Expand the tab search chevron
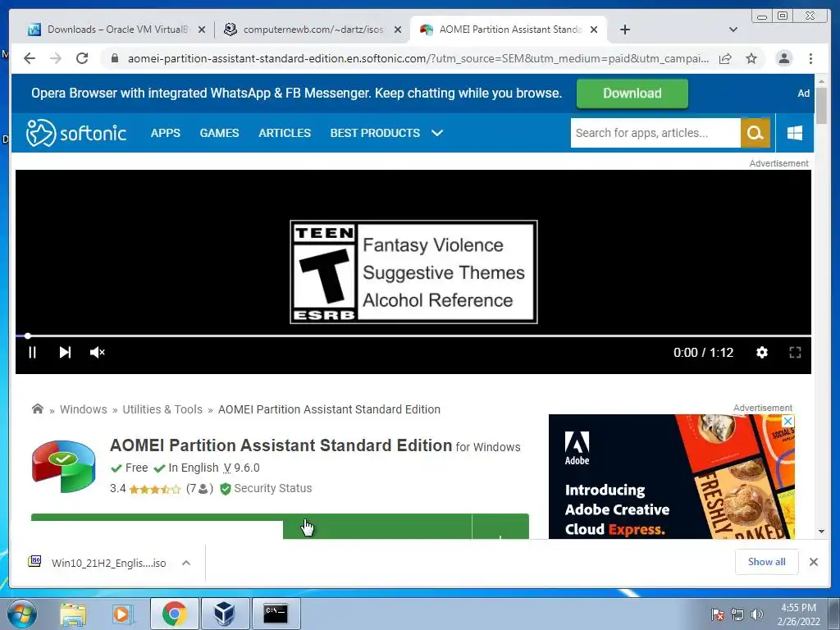This screenshot has height=630, width=840. (733, 30)
